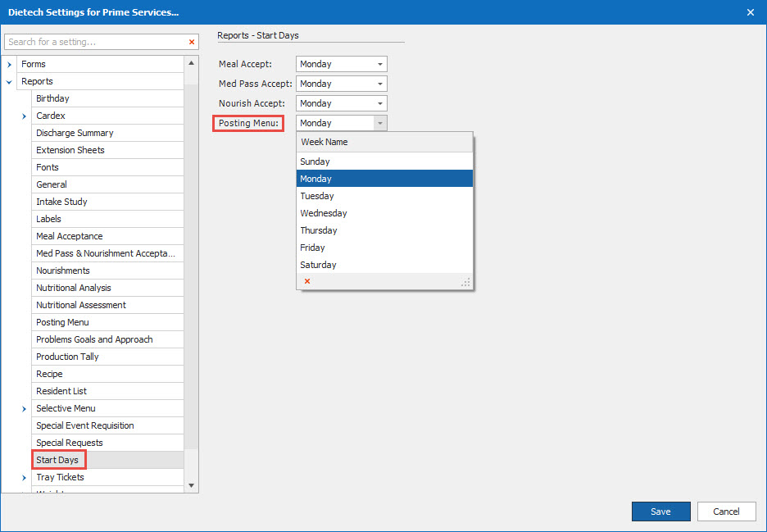Open the Fonts settings
The height and width of the screenshot is (532, 767).
107,167
